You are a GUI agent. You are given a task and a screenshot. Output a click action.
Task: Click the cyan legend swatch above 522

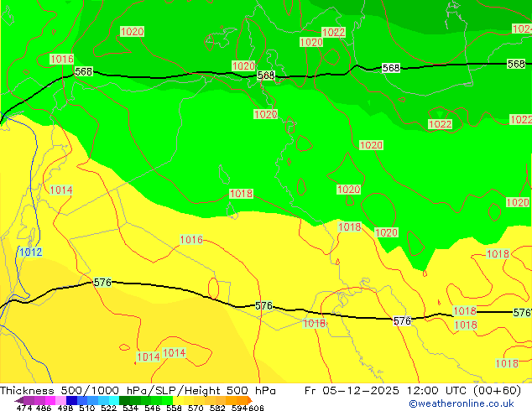tap(114, 400)
